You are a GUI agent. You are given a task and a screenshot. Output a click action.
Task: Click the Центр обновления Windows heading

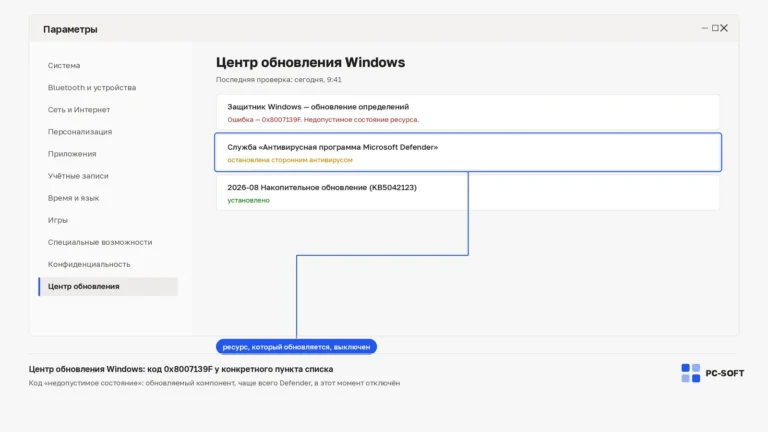click(x=311, y=63)
